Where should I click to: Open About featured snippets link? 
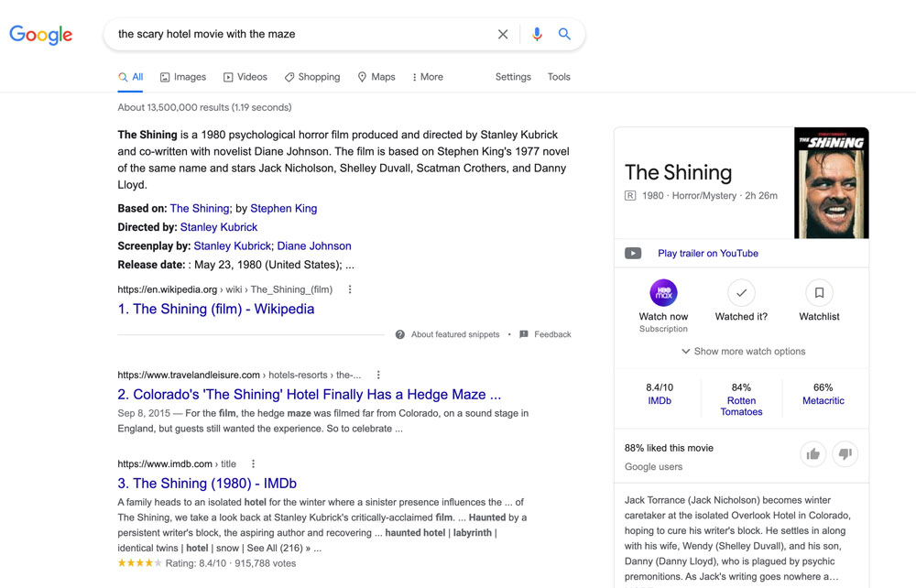coord(455,334)
